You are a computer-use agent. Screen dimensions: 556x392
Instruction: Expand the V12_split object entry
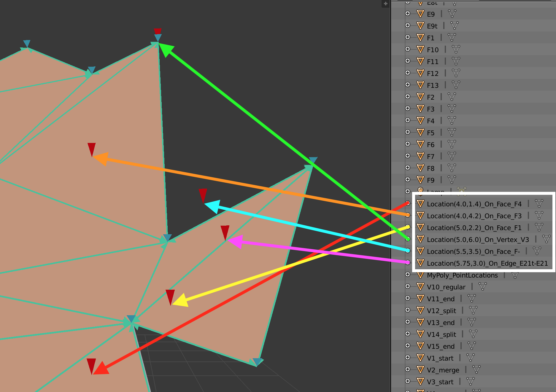(408, 310)
